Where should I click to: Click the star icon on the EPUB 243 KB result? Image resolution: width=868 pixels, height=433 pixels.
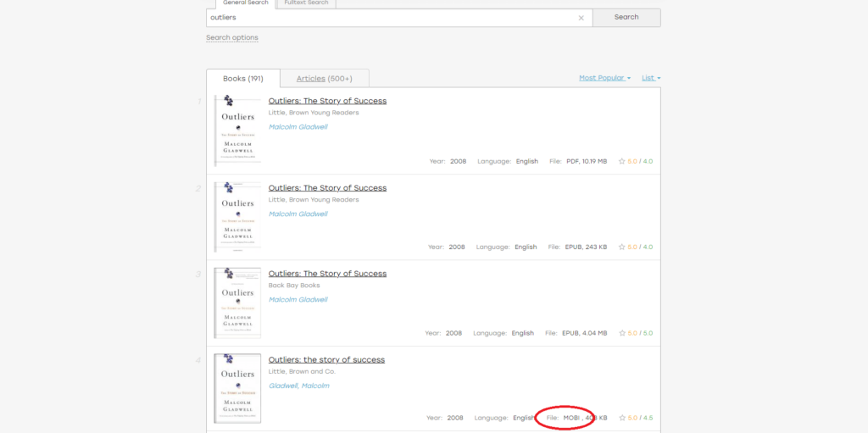coord(621,247)
